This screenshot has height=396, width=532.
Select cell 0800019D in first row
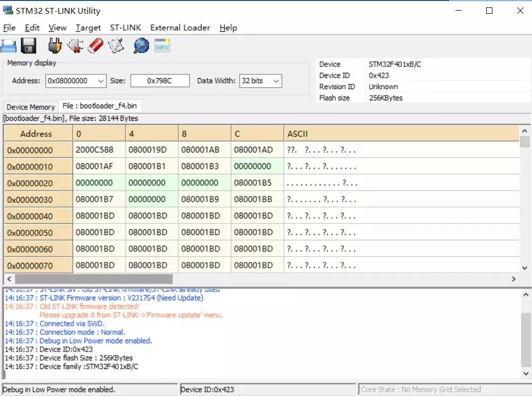(x=152, y=150)
